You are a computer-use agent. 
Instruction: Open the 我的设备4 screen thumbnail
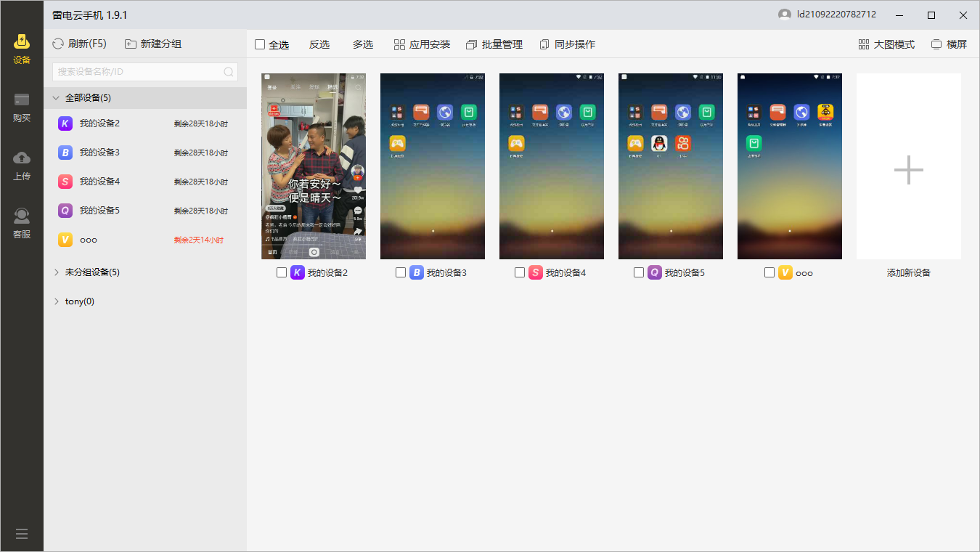pos(552,166)
